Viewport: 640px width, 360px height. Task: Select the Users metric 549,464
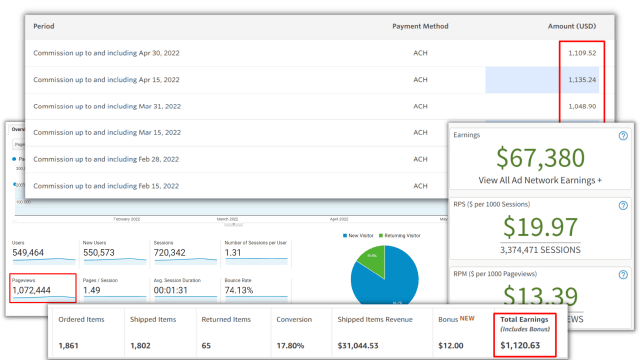tap(28, 253)
